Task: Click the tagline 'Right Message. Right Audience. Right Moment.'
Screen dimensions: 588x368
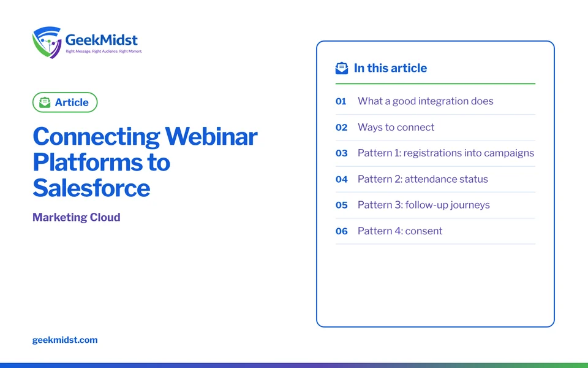Action: (x=104, y=51)
